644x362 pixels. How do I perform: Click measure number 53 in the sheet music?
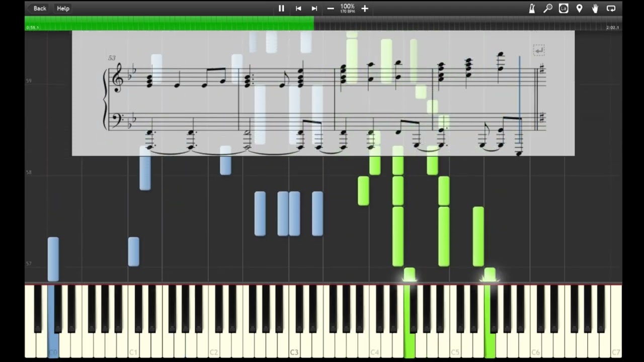point(112,58)
